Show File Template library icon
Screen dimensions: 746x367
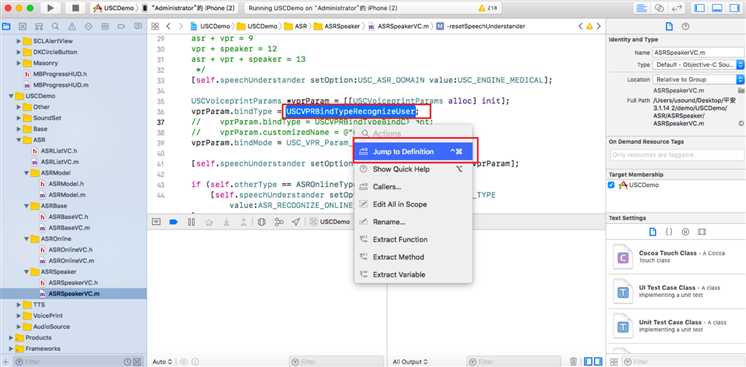(653, 232)
